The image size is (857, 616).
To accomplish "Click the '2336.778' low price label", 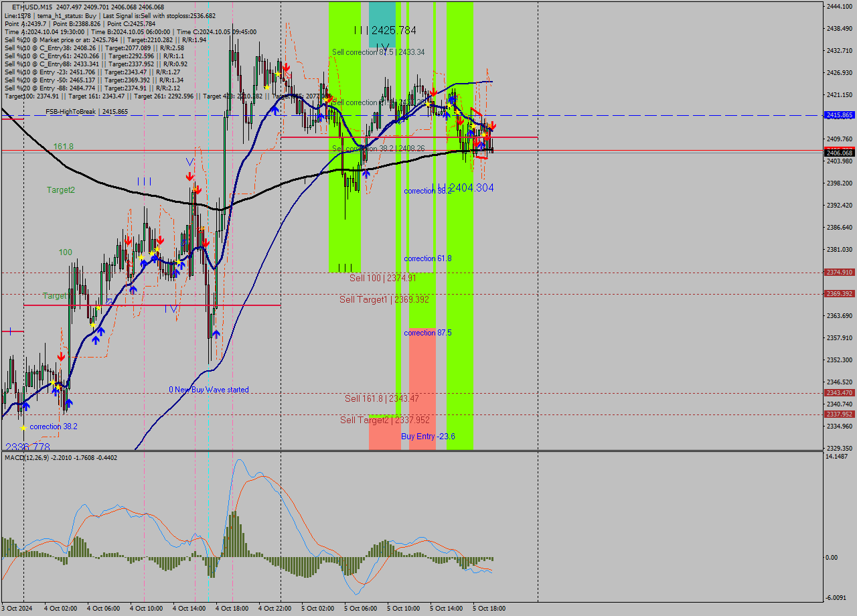I will click(x=27, y=447).
